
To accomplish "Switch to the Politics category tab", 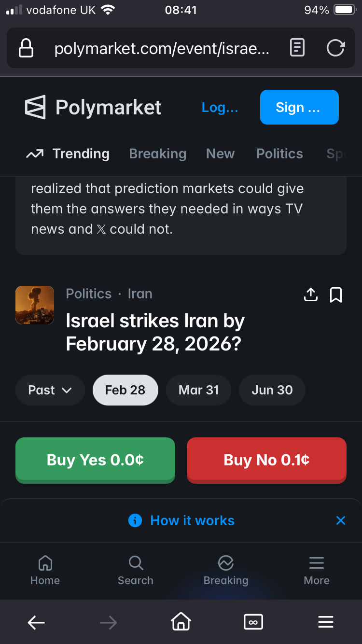I will [279, 154].
